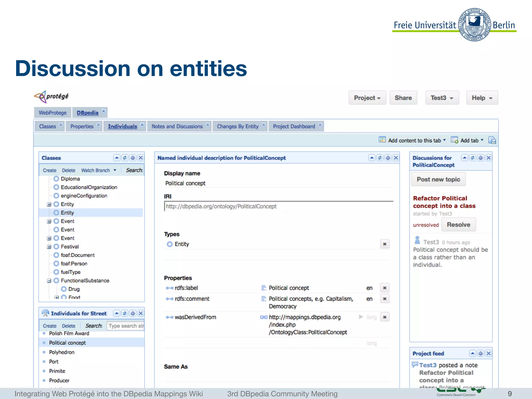Close the Individuals for Street panel
The width and height of the screenshot is (532, 399).
(141, 313)
